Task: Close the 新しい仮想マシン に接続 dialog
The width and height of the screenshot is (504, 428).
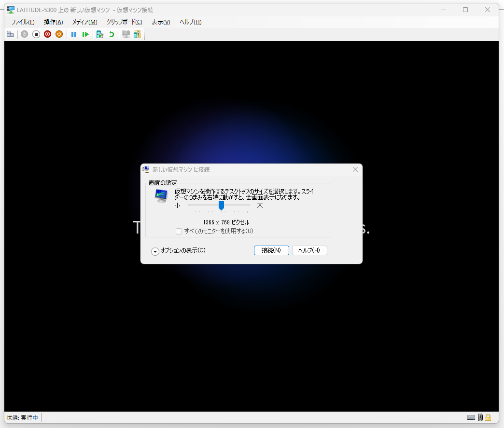Action: click(355, 169)
